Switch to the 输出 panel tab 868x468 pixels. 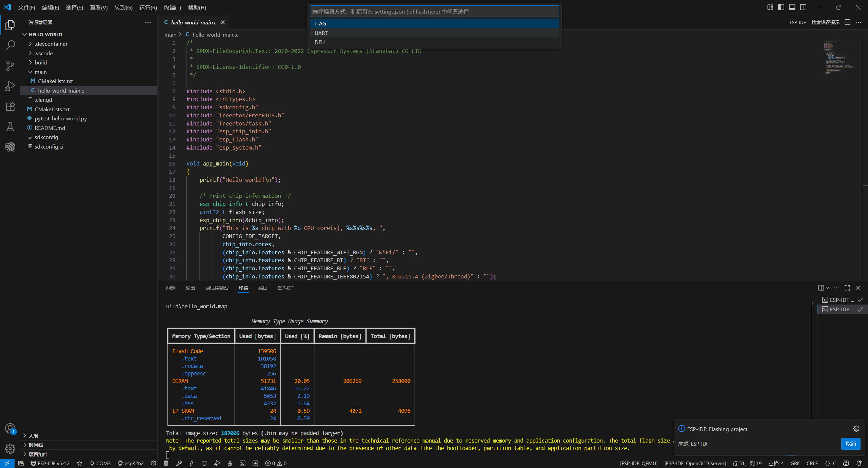pos(190,288)
